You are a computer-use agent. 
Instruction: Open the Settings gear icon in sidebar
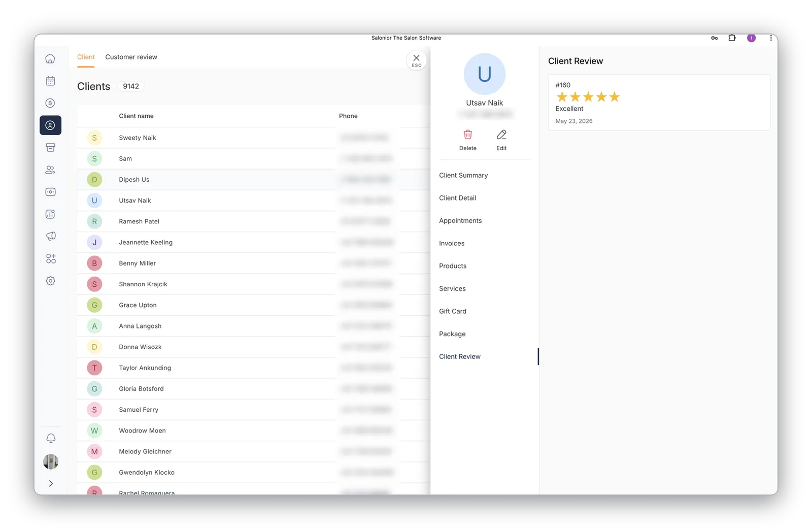tap(50, 281)
